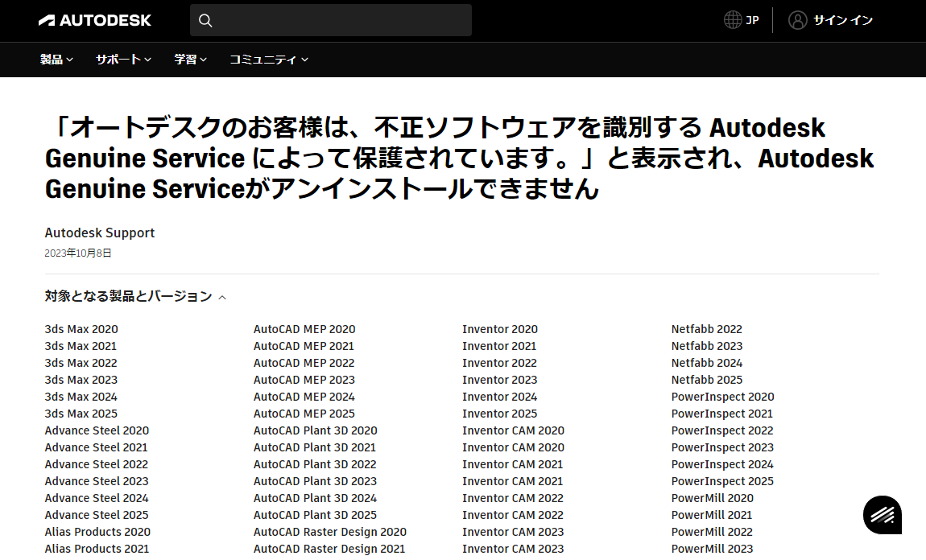Click Inventor 2025 entry
This screenshot has height=560, width=926.
[499, 414]
